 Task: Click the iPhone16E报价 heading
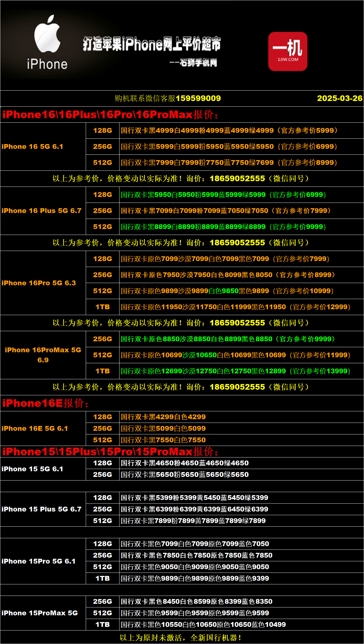46,403
